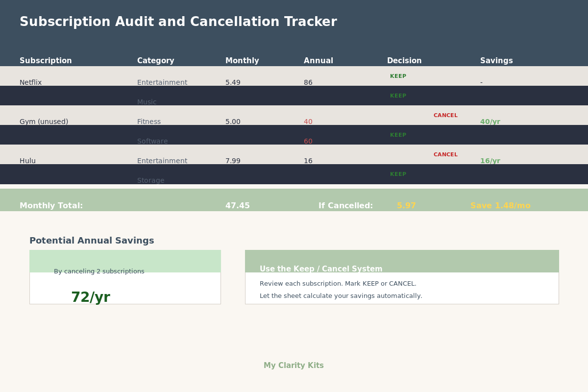The height and width of the screenshot is (392, 588).
Task: Click the KEEP badge in the Music row
Action: [x=398, y=96]
